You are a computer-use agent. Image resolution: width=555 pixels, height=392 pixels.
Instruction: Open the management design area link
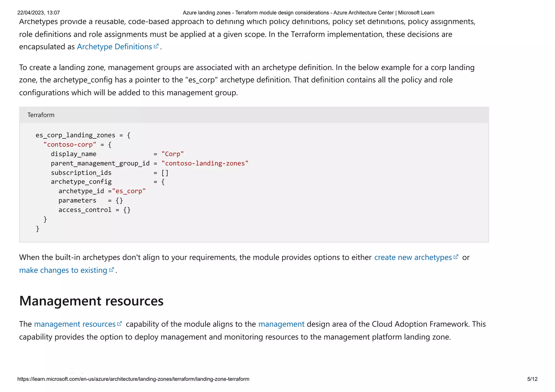[281, 324]
